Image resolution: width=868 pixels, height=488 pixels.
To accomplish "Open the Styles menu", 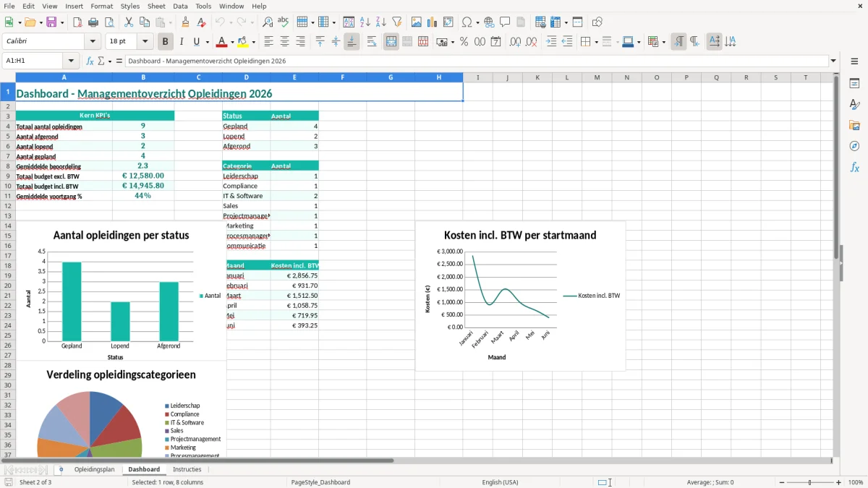I will tap(130, 6).
